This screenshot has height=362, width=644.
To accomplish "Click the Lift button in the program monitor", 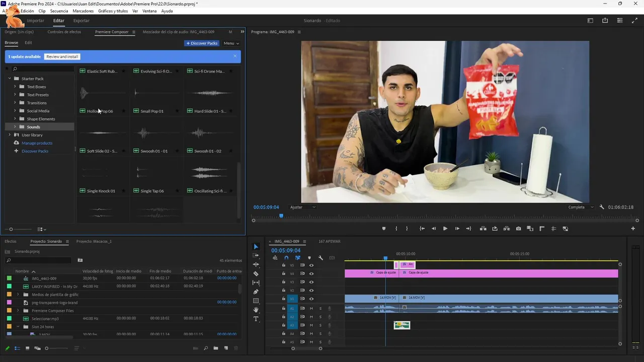I will (x=483, y=229).
